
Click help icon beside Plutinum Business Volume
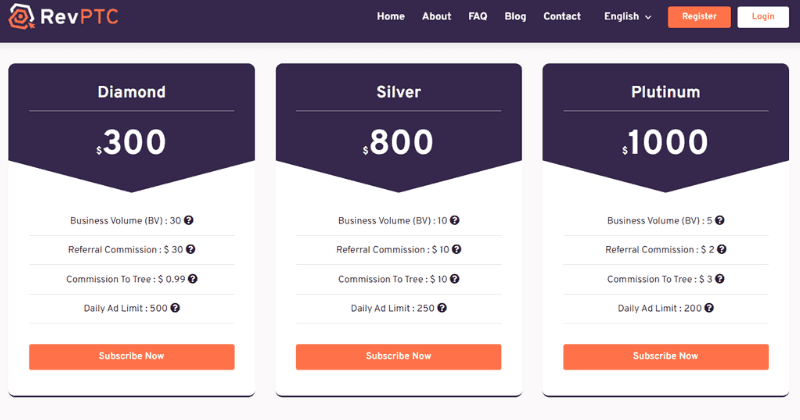pyautogui.click(x=720, y=221)
